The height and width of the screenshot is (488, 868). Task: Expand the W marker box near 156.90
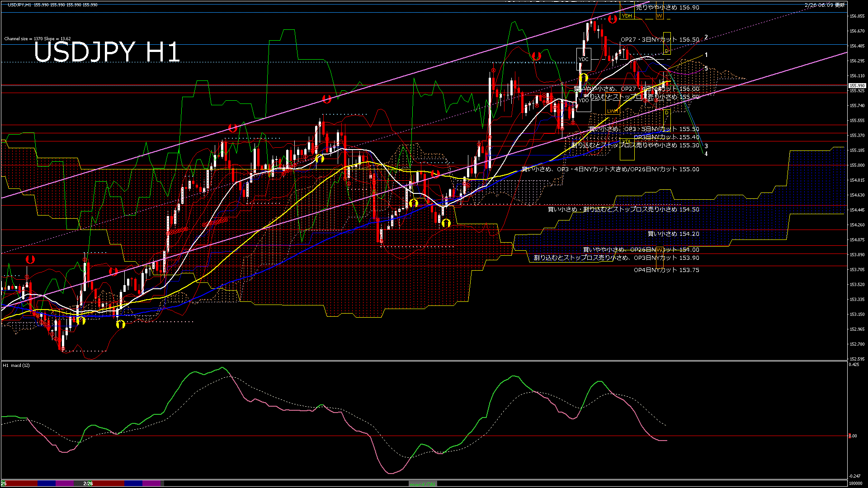(659, 15)
